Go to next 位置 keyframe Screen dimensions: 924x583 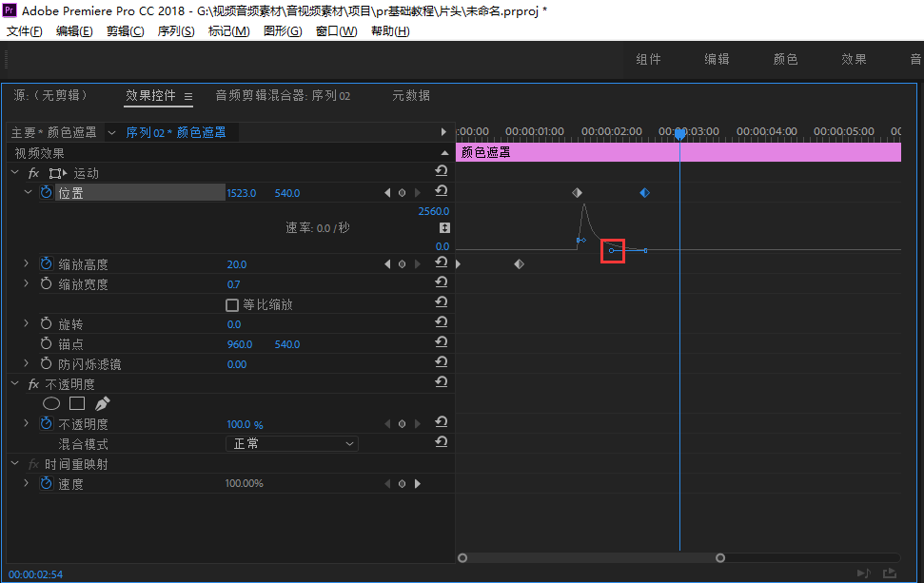click(417, 192)
